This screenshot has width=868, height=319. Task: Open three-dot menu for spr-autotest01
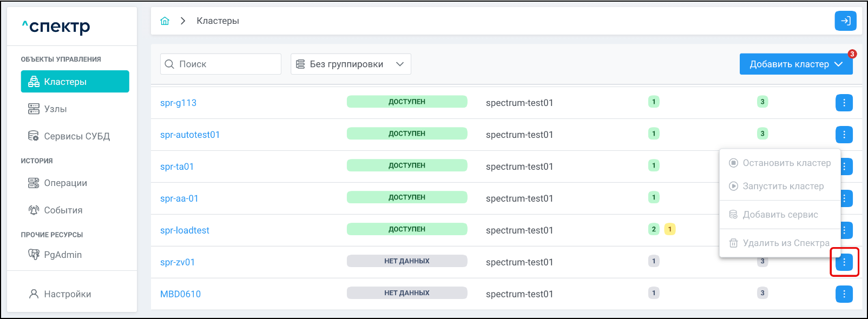(844, 135)
